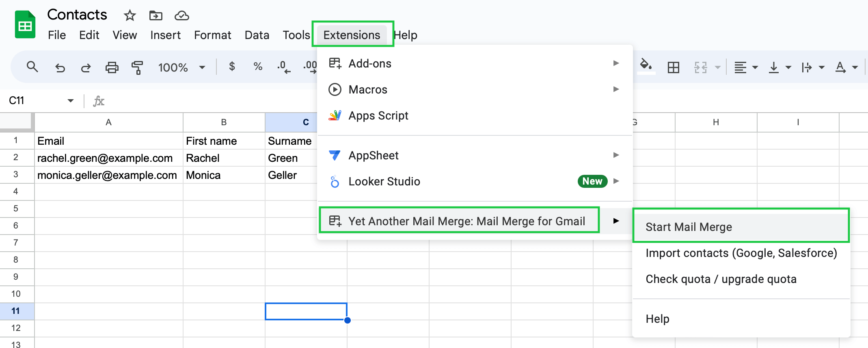Expand the AppSheet submenu arrow
The width and height of the screenshot is (868, 348).
tap(616, 155)
